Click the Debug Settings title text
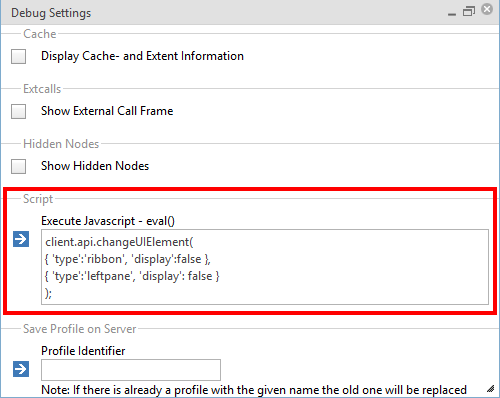 (51, 13)
